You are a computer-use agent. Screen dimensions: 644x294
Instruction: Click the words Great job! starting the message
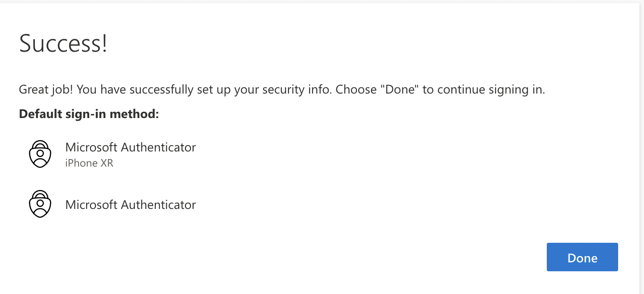(46, 90)
